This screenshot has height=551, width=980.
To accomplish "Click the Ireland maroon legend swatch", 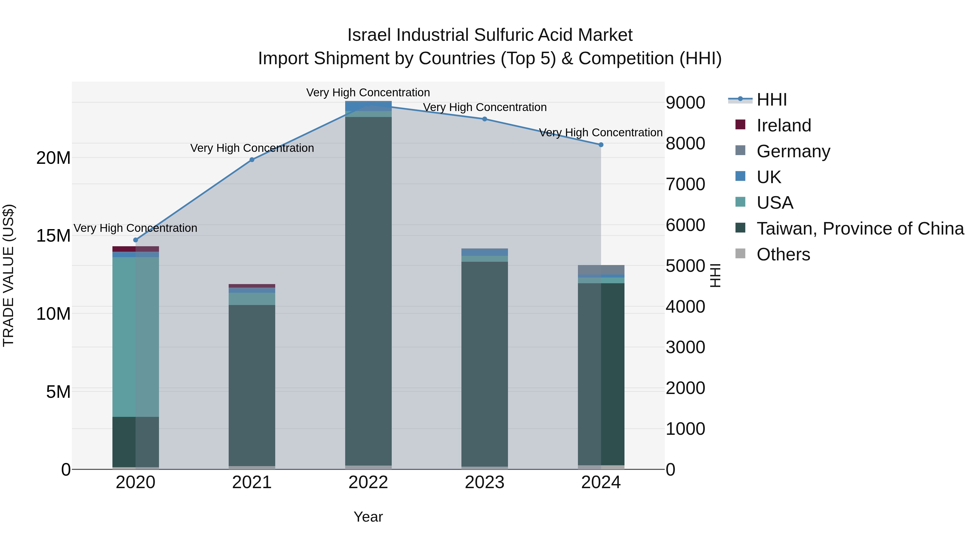I will [740, 124].
